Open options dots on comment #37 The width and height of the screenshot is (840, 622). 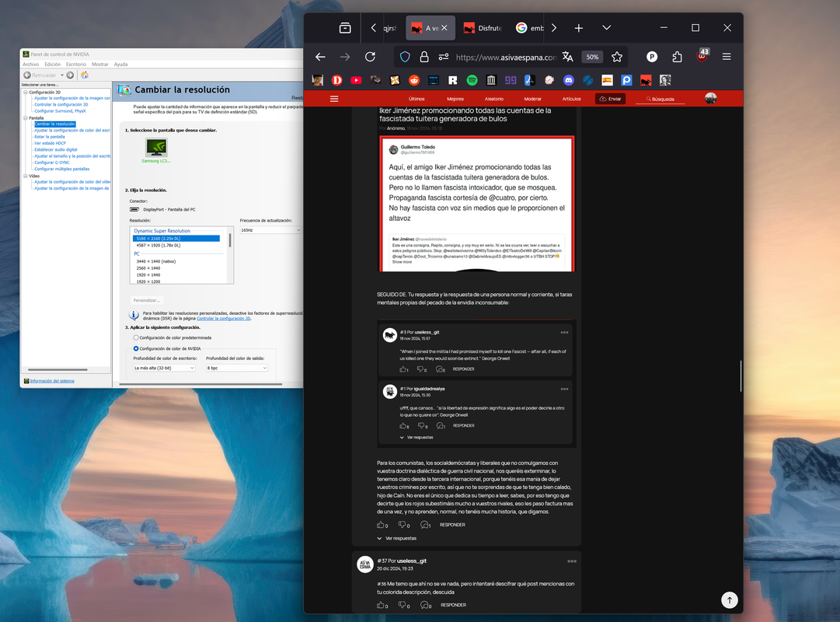point(572,561)
